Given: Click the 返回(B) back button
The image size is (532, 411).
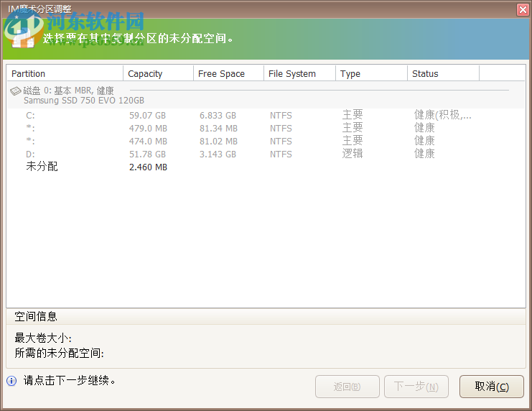Looking at the screenshot, I should click(347, 387).
